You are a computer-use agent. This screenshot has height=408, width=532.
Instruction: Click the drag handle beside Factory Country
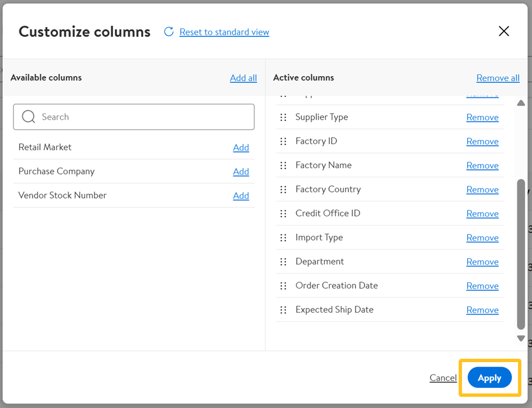pyautogui.click(x=283, y=190)
